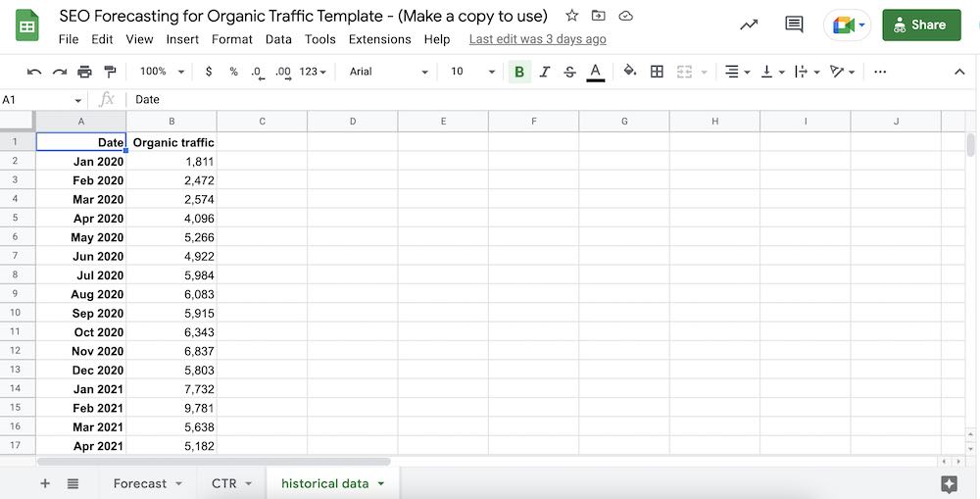Show more toolbar options
This screenshot has height=499, width=980.
[x=880, y=72]
